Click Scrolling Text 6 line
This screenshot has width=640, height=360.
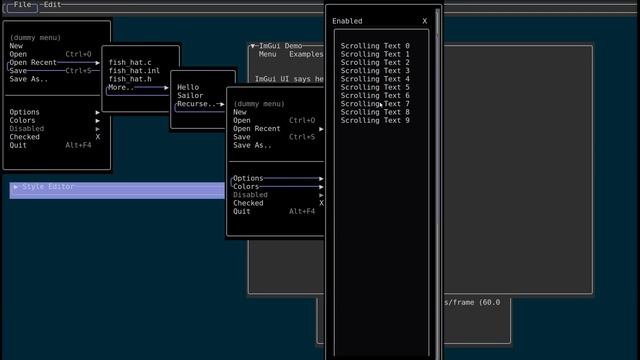tap(375, 95)
